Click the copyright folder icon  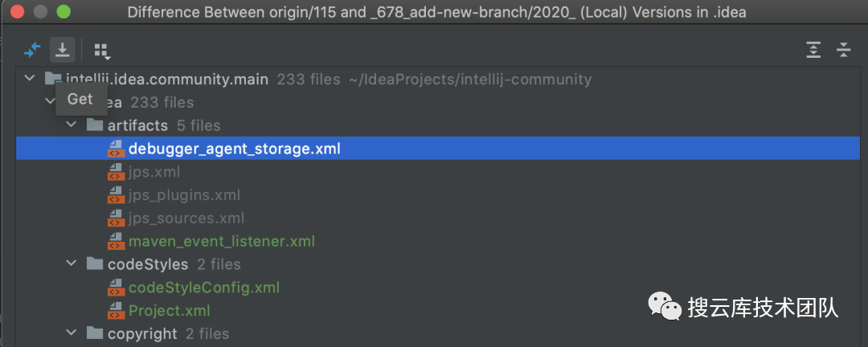pos(95,333)
